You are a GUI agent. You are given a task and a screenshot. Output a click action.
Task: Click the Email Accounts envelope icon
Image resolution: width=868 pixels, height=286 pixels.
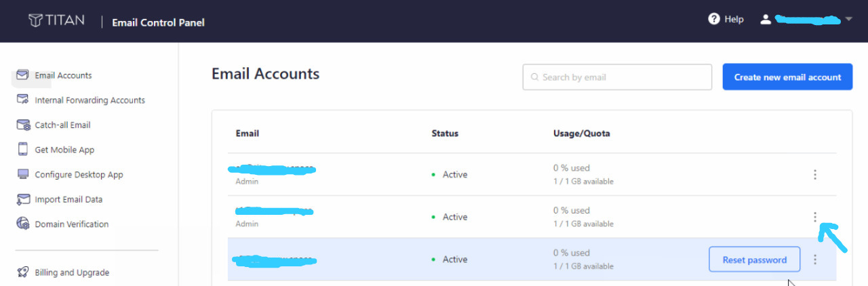(x=22, y=75)
